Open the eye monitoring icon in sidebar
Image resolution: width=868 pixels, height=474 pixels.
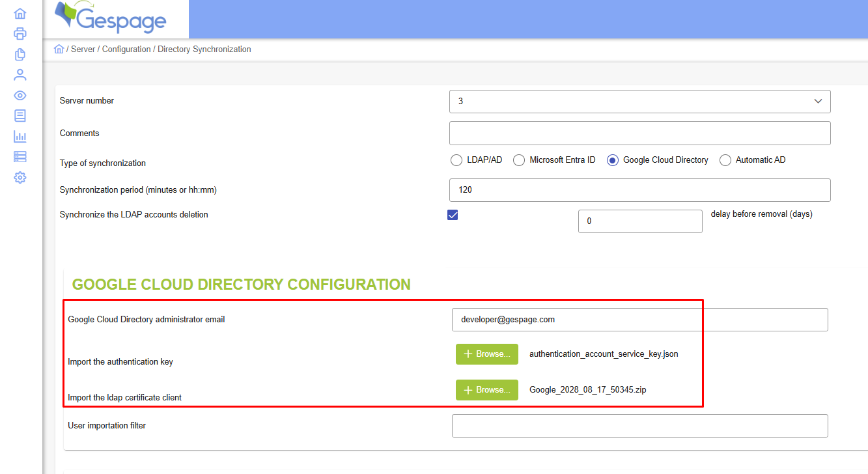coord(20,96)
